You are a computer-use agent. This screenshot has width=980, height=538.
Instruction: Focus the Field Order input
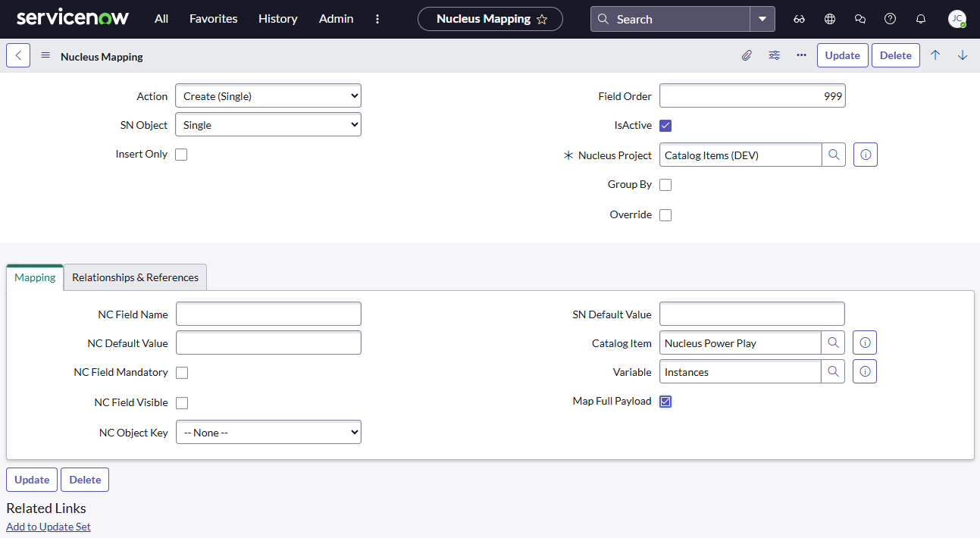pos(753,96)
